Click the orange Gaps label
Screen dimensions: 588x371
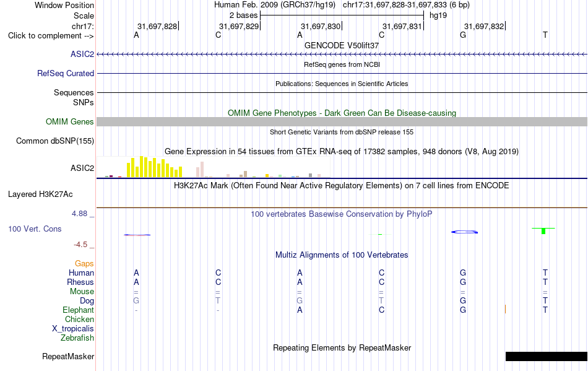pyautogui.click(x=84, y=264)
